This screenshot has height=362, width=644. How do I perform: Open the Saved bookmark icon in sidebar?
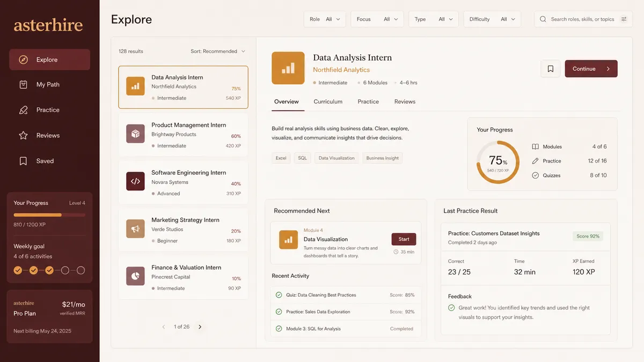(23, 161)
